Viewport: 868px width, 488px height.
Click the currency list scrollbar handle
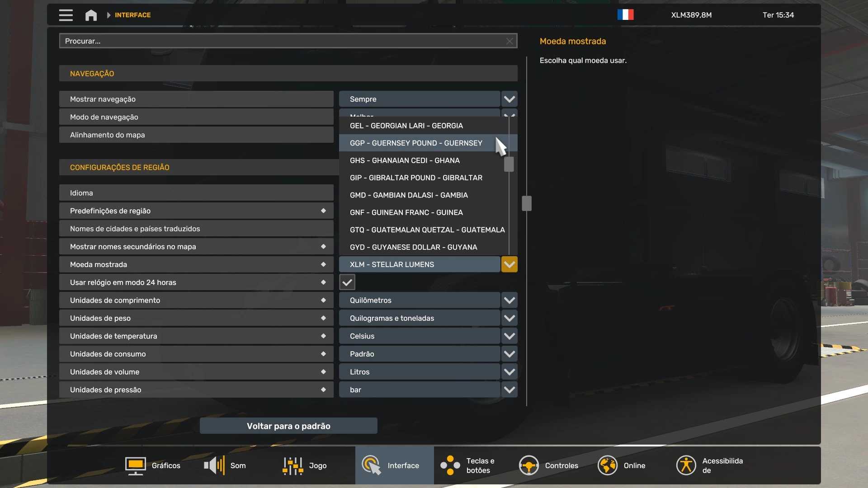point(509,164)
